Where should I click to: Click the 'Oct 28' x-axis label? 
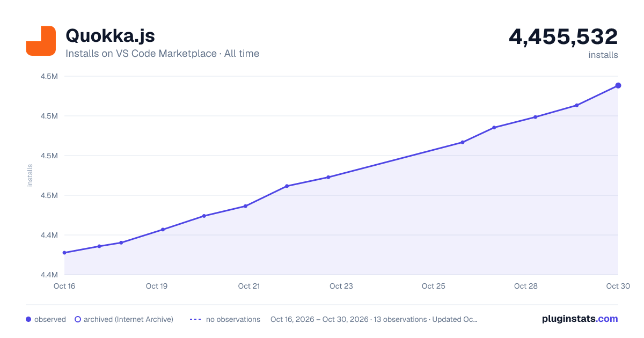[x=526, y=286]
